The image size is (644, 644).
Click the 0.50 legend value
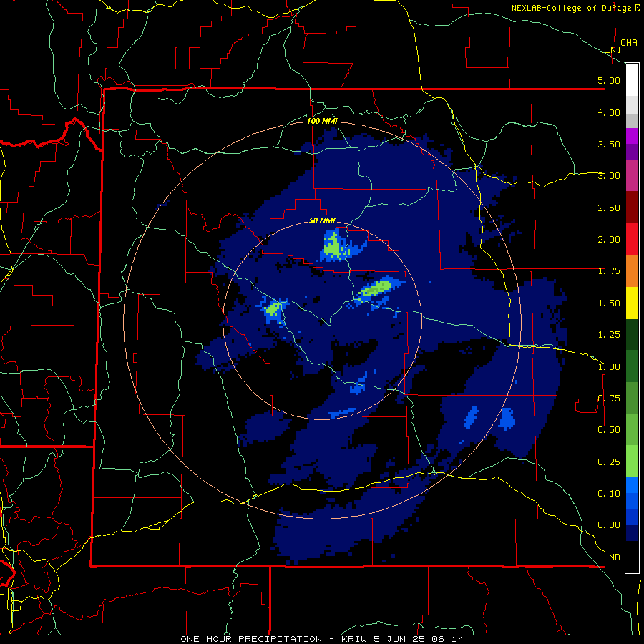pos(609,430)
